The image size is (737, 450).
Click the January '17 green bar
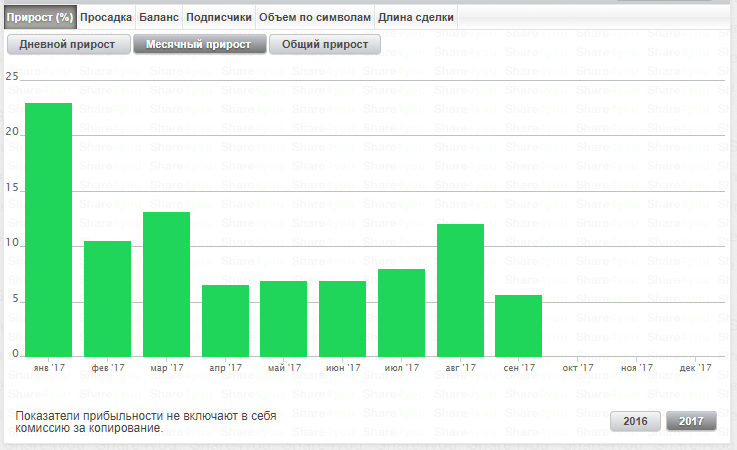[48, 229]
